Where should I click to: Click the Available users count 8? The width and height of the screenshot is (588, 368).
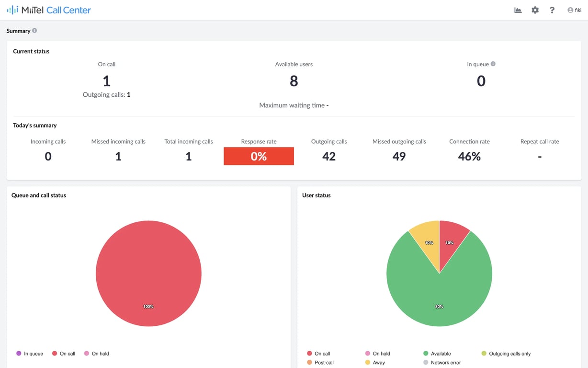tap(294, 81)
